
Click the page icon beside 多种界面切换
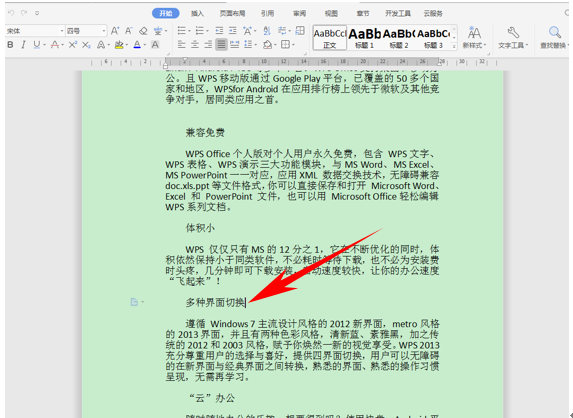pyautogui.click(x=134, y=302)
